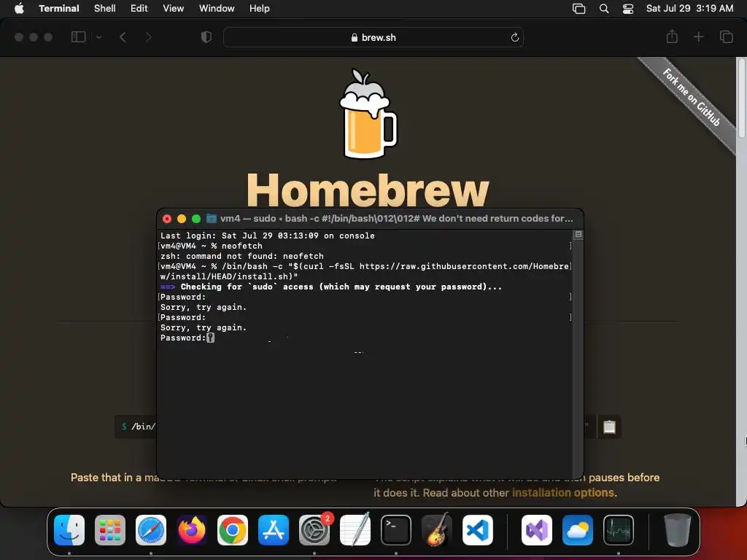Open the Help menu
The width and height of the screenshot is (747, 560).
click(259, 8)
